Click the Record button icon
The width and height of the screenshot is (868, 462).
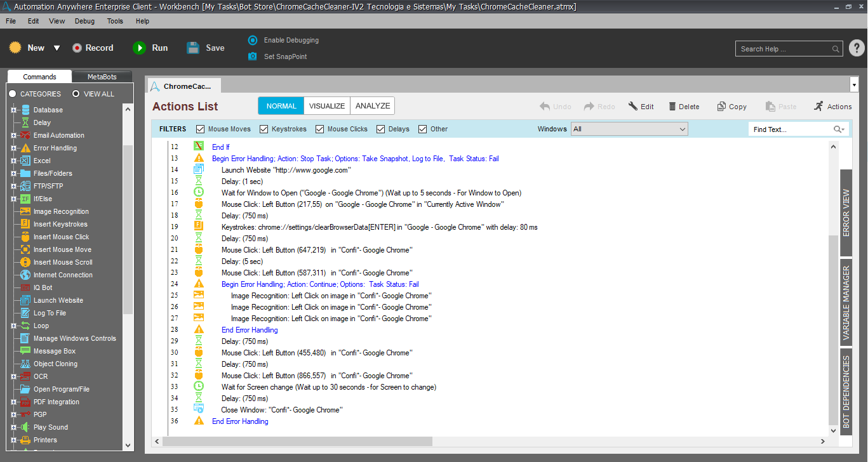click(x=77, y=48)
